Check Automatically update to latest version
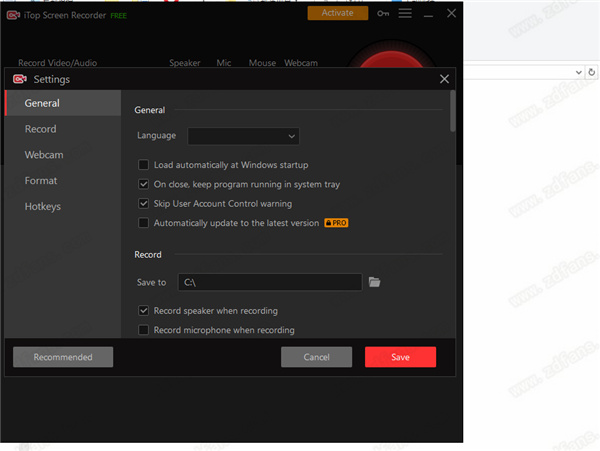600x451 pixels. tap(143, 223)
